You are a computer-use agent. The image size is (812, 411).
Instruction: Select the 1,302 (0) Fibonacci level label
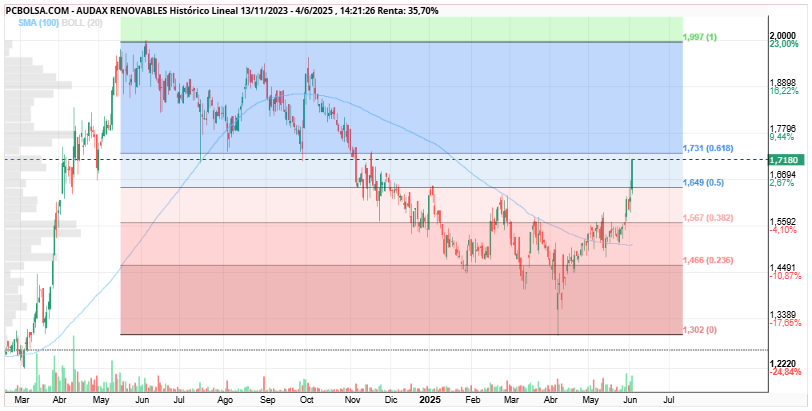coord(699,330)
